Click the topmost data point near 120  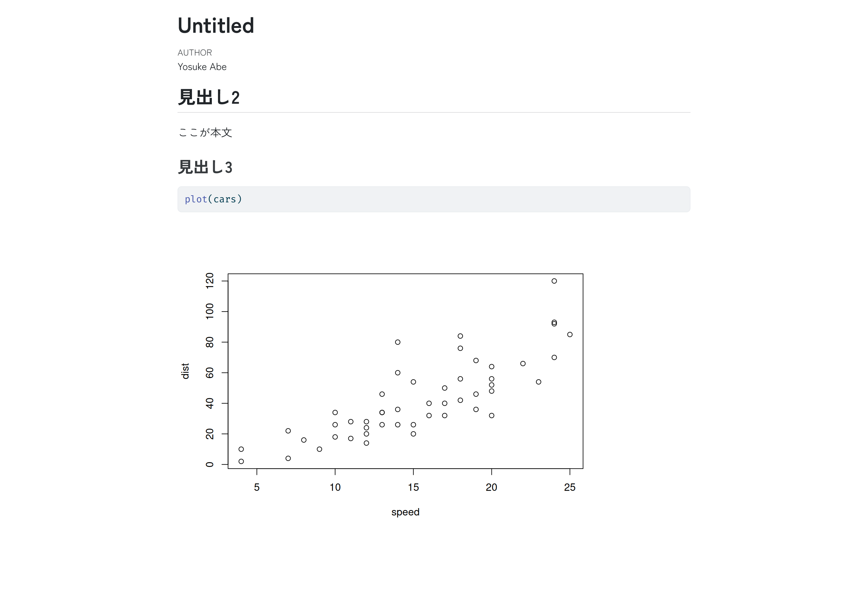pos(554,281)
